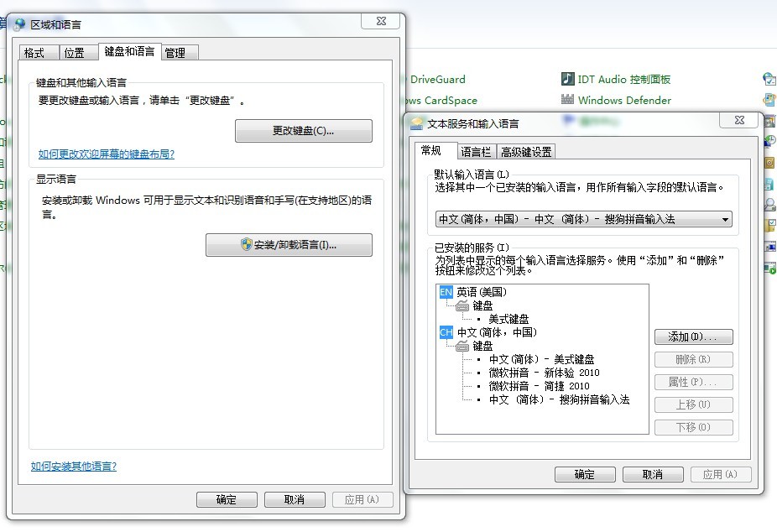This screenshot has height=532, width=777.
Task: Open IDT Audio 控制面板 in Control Panel
Action: point(624,79)
